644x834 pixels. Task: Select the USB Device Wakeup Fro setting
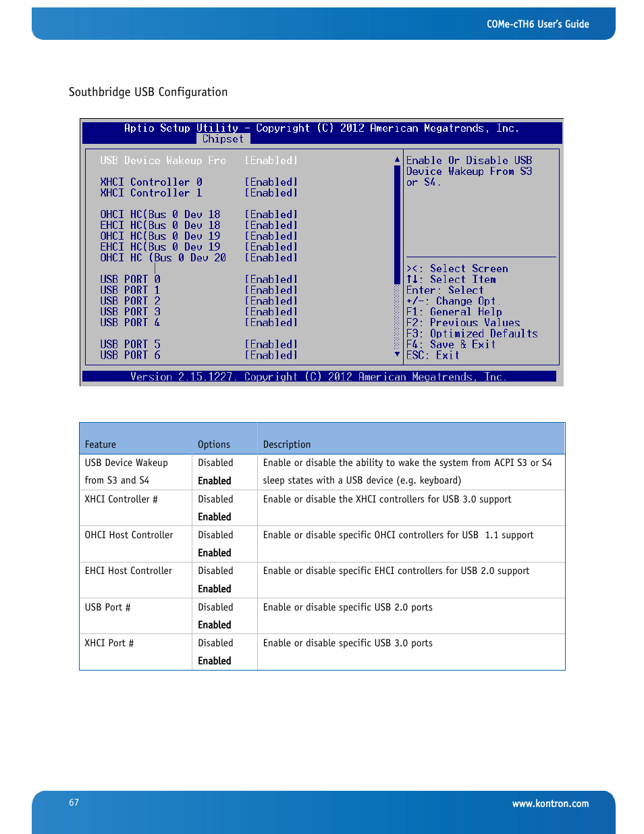click(x=199, y=161)
